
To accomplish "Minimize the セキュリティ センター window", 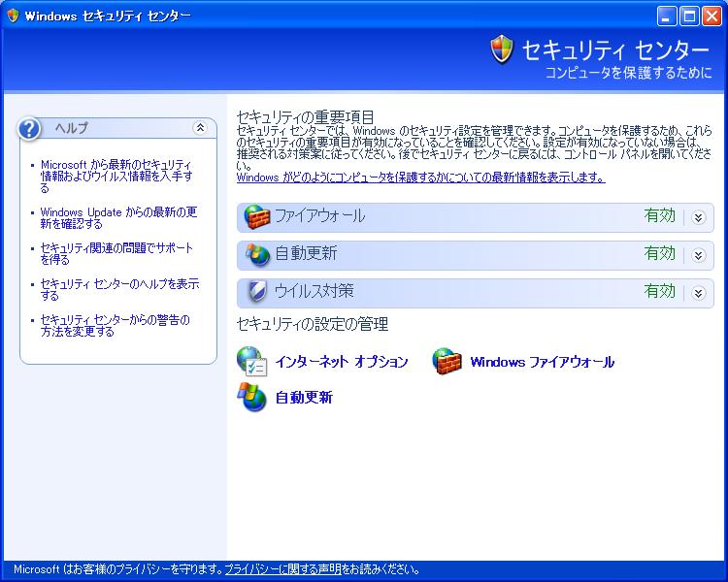I will click(x=666, y=16).
